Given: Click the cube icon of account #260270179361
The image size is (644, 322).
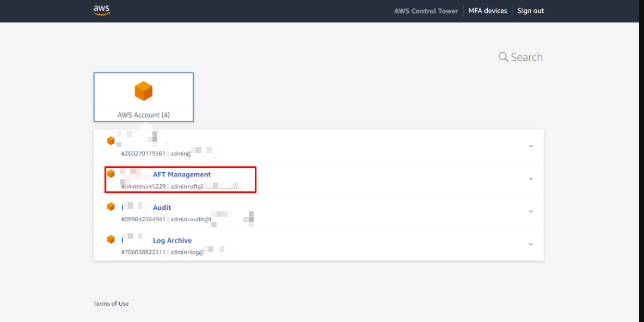Looking at the screenshot, I should click(x=111, y=141).
